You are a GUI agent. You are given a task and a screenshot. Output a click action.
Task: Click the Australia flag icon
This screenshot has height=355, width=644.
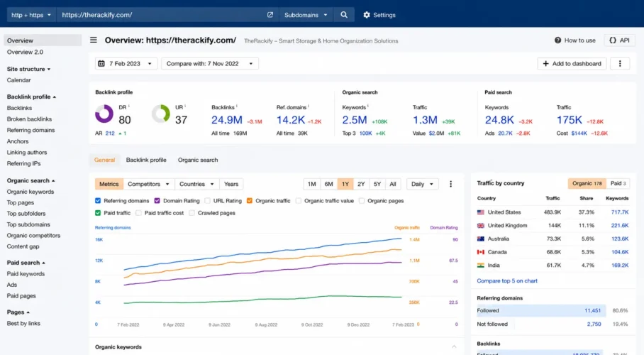481,239
